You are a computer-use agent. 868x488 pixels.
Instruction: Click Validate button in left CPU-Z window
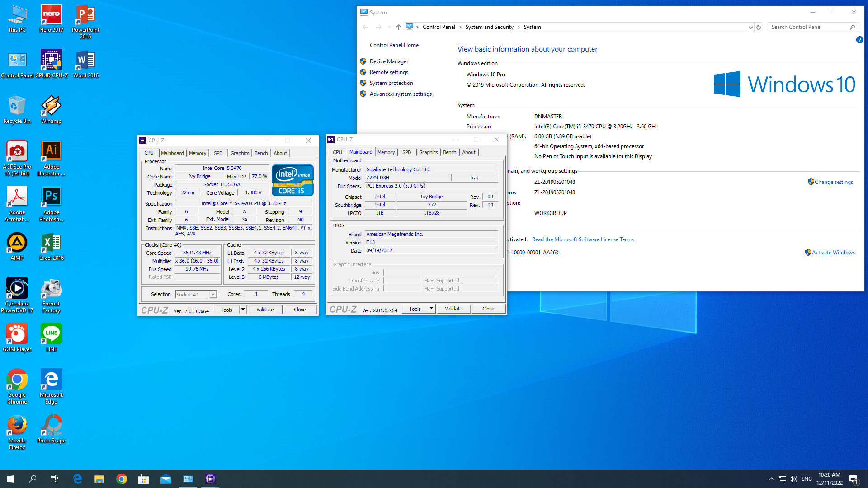[265, 310]
